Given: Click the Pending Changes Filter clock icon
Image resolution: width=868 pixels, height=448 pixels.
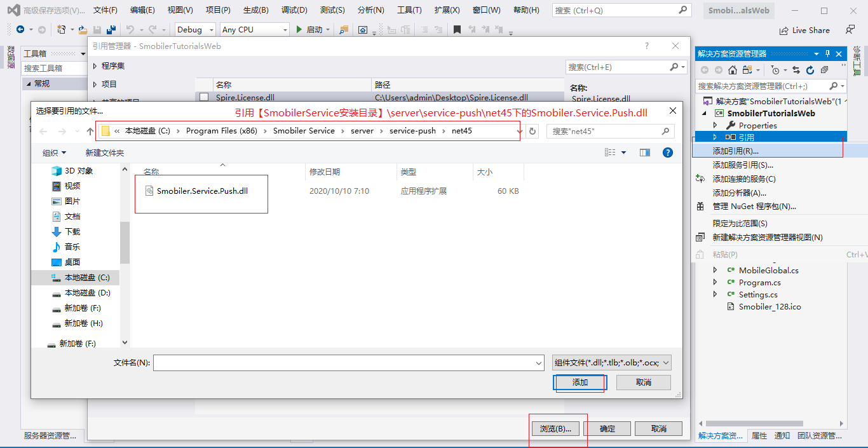Looking at the screenshot, I should tap(775, 70).
